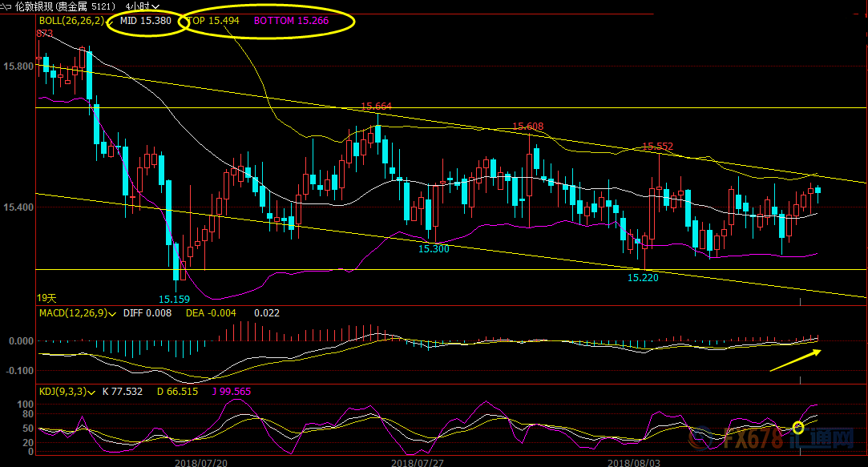Click the 15.220 low price label
The image size is (868, 467).
pyautogui.click(x=643, y=278)
